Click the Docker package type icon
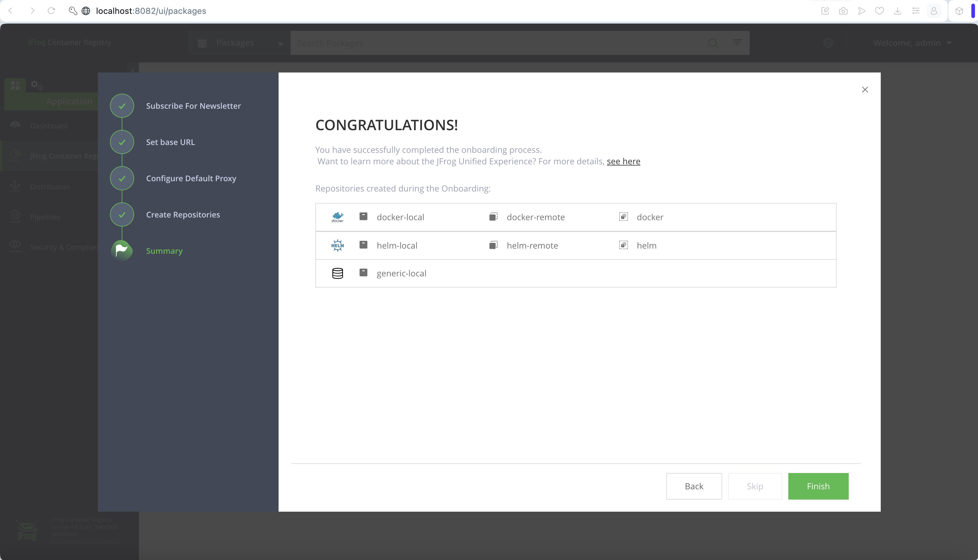Image resolution: width=978 pixels, height=560 pixels. click(337, 217)
